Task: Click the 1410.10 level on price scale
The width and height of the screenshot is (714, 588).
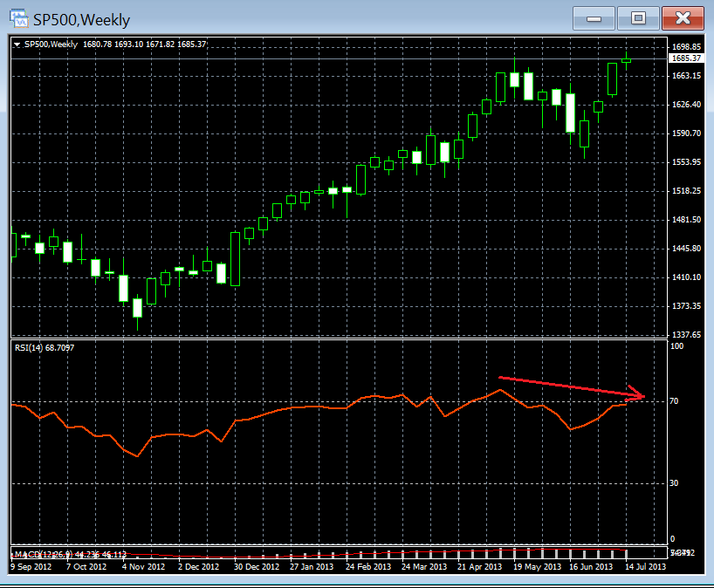Action: 684,277
